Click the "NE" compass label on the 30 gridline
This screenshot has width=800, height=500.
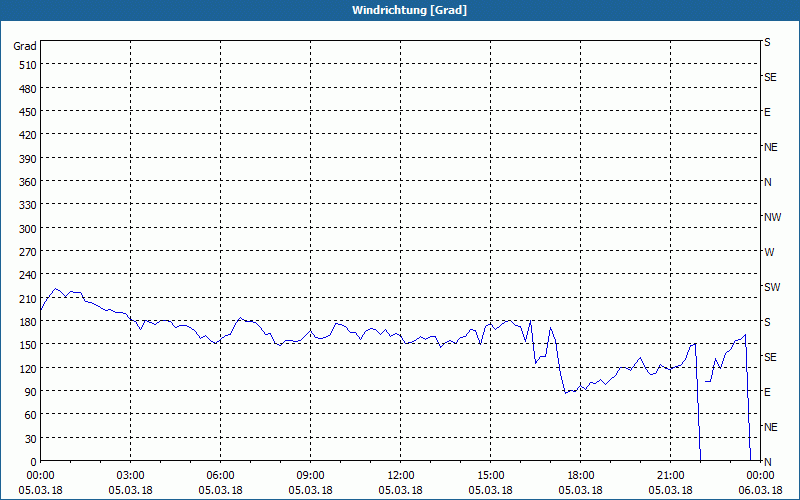pyautogui.click(x=771, y=427)
